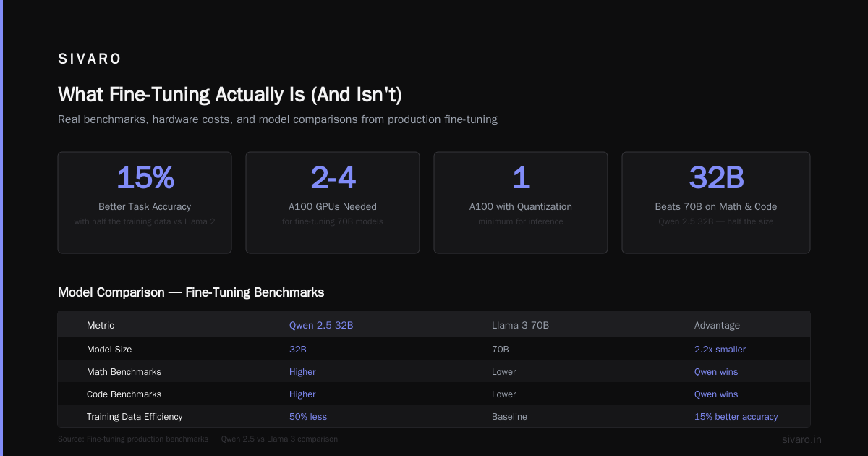Click the "Advantage" column header

pyautogui.click(x=717, y=326)
